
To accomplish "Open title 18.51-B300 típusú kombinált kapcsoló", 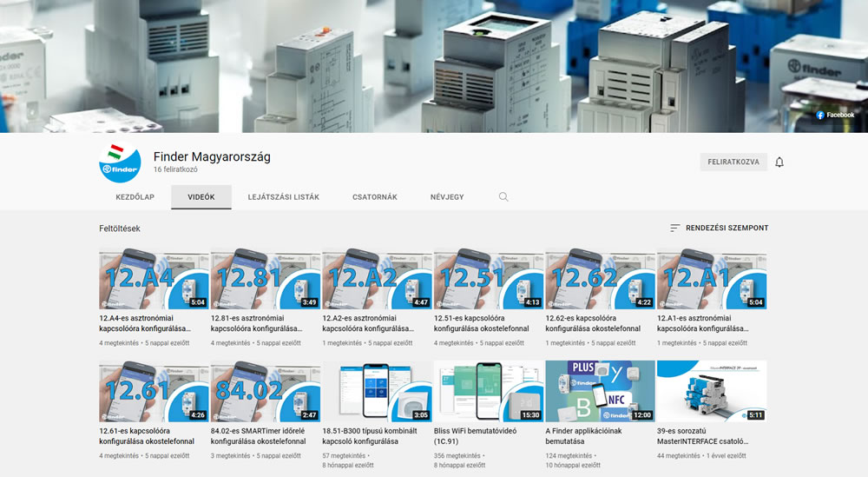I will pos(370,436).
